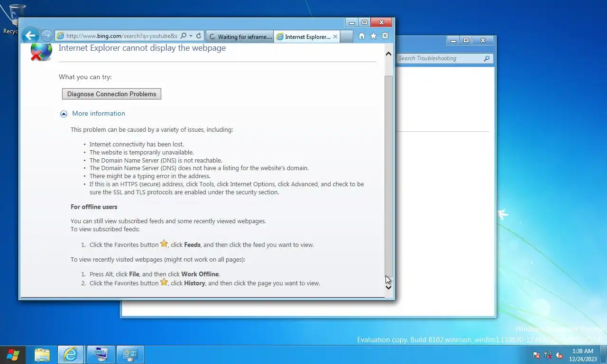Screen dimensions: 607x364
Task: Refresh the page with the reload icon
Action: [199, 36]
